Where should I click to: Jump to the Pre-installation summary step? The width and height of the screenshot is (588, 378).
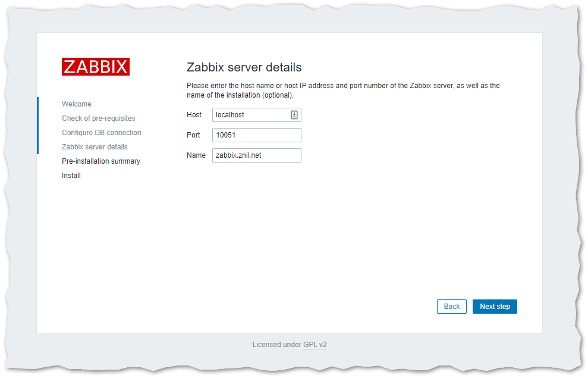click(x=101, y=161)
